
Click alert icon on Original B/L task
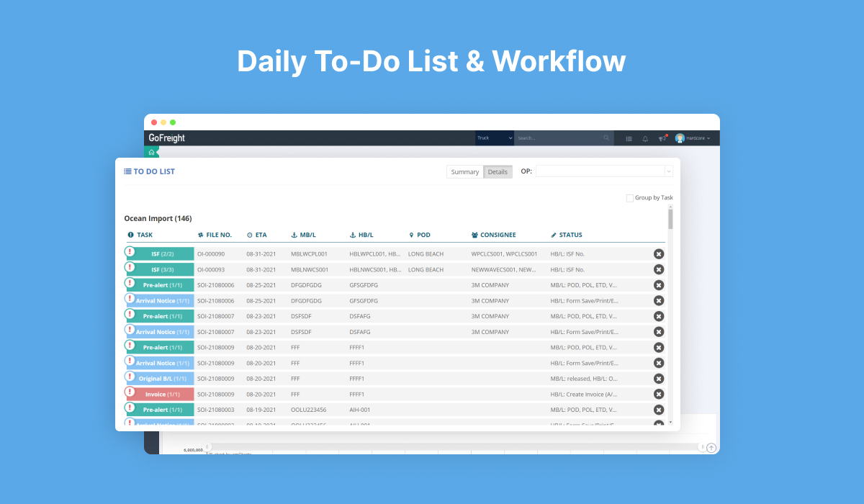click(130, 376)
